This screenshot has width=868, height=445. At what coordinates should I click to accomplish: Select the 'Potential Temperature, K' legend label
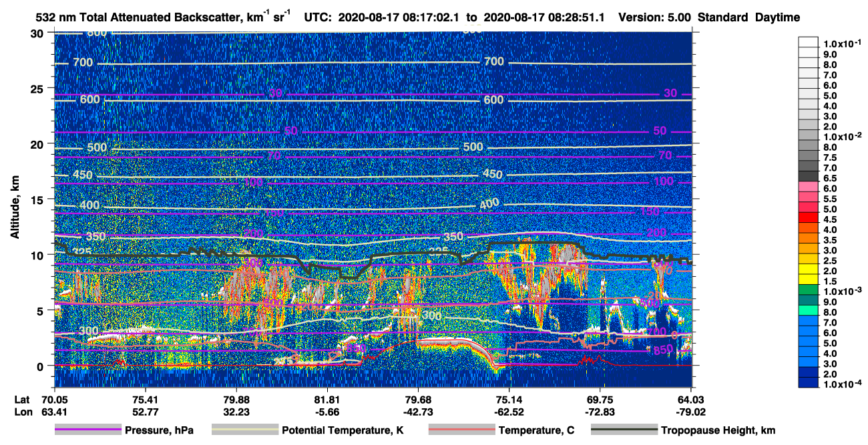coord(343,430)
